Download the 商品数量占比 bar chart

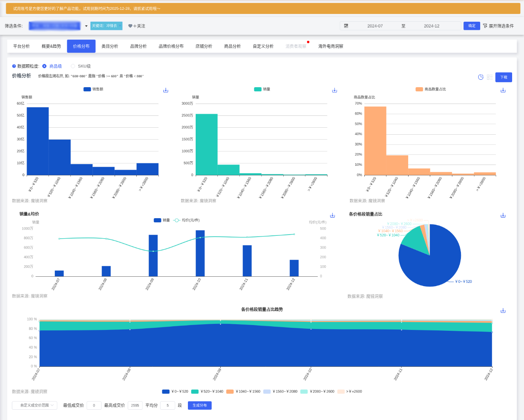point(503,90)
